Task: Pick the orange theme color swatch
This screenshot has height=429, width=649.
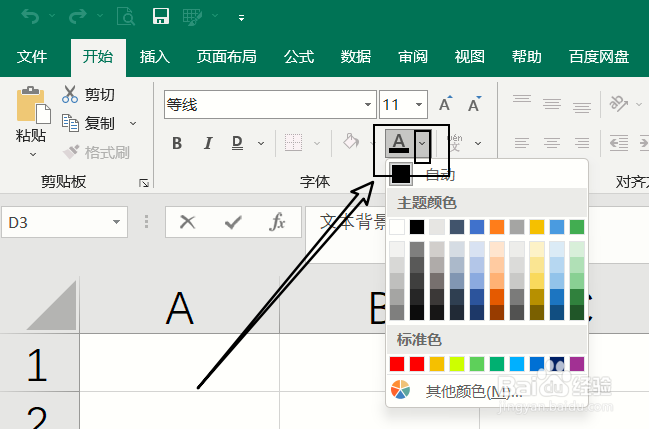Action: click(497, 227)
